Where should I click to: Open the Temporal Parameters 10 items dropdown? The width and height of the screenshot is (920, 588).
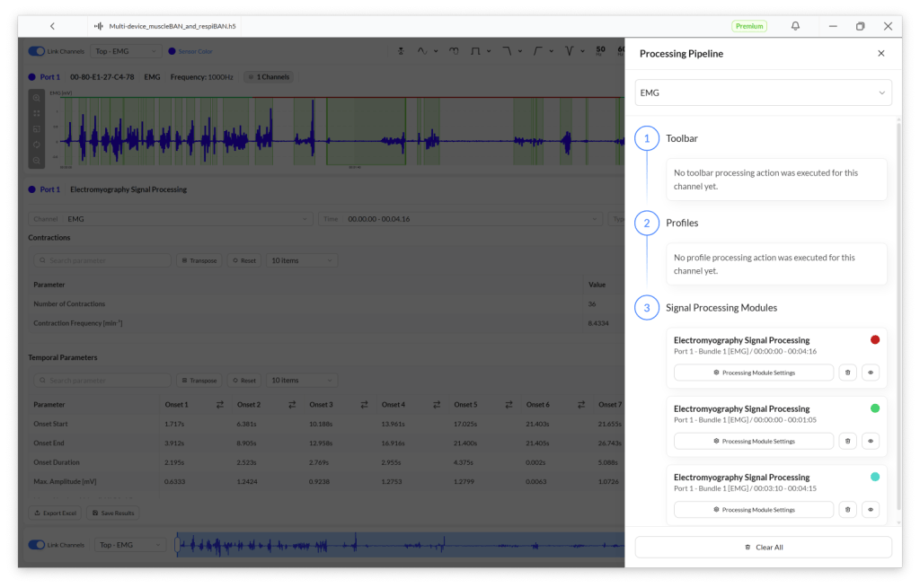click(x=302, y=381)
